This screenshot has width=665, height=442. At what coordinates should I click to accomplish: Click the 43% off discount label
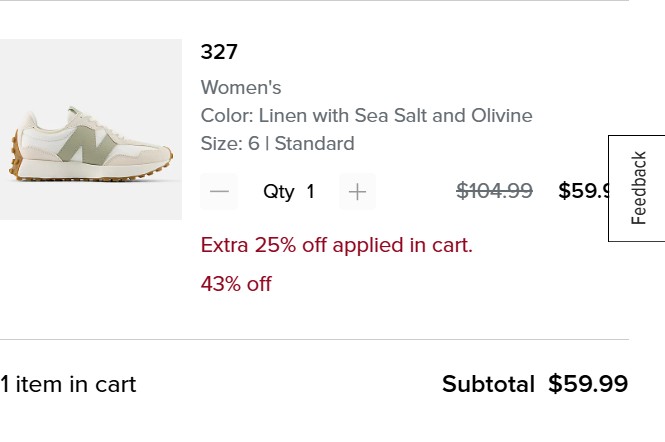(236, 284)
